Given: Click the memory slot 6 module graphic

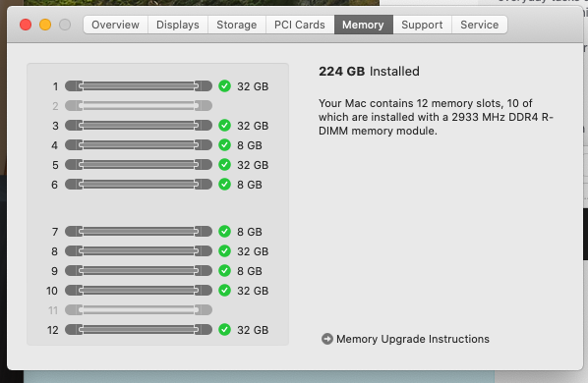Looking at the screenshot, I should pyautogui.click(x=139, y=185).
